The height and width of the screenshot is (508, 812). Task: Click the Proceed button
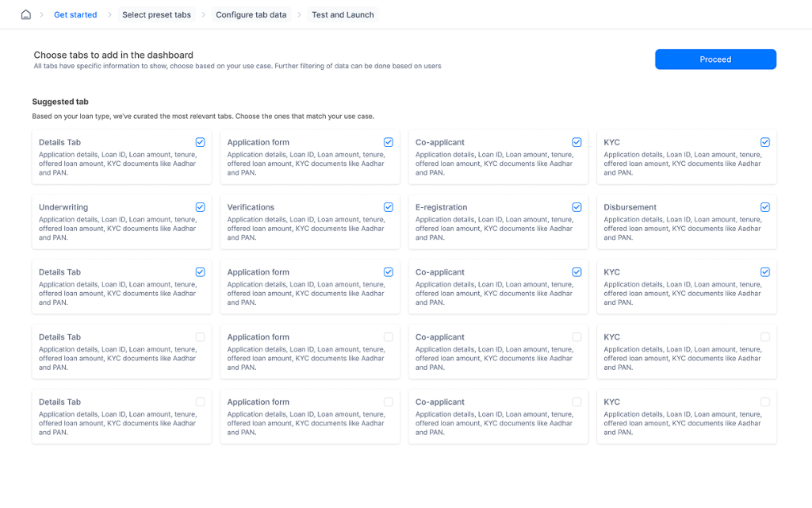click(714, 59)
